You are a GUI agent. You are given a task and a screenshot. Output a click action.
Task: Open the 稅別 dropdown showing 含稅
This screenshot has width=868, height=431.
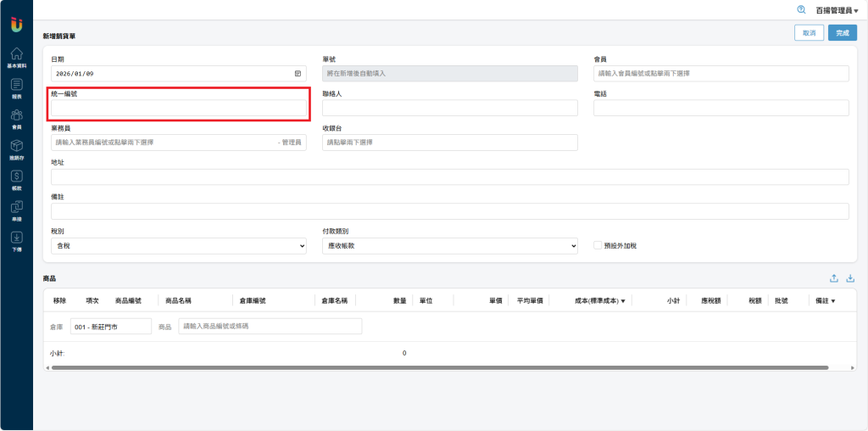pos(179,245)
